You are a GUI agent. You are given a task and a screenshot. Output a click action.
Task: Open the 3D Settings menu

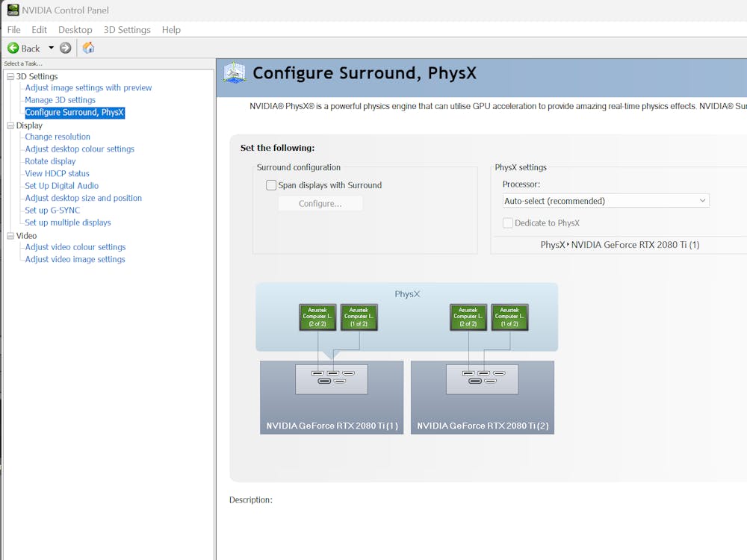pyautogui.click(x=127, y=30)
